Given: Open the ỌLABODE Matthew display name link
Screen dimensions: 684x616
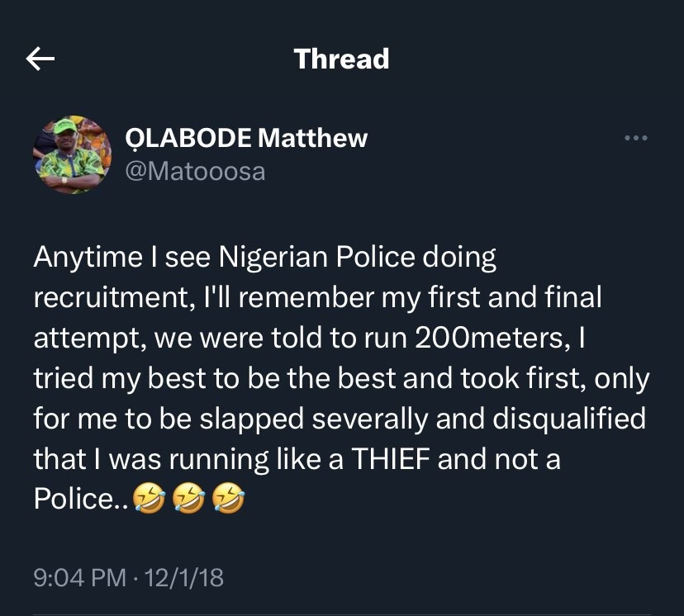Looking at the screenshot, I should coord(246,138).
